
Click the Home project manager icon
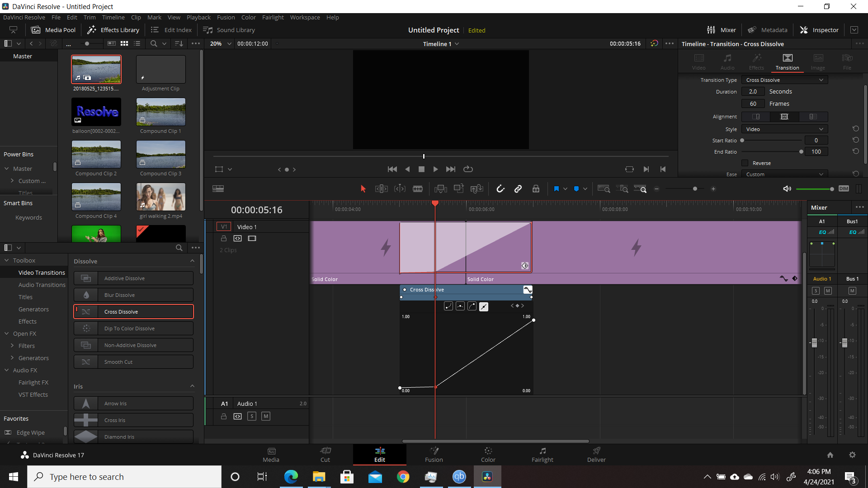830,455
